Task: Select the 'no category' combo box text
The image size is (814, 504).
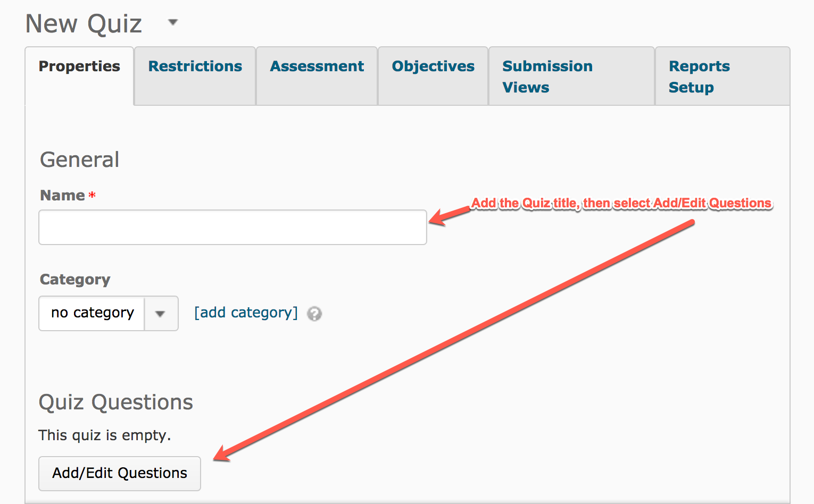Action: click(92, 313)
